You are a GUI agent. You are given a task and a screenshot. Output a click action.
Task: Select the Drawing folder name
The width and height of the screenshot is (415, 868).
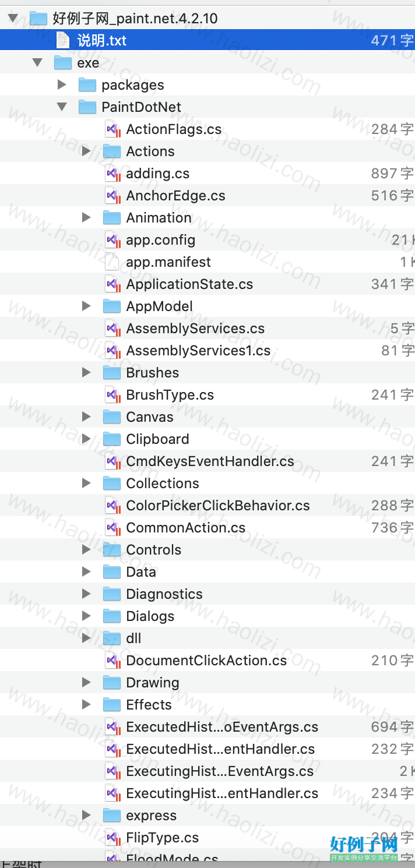point(153,683)
